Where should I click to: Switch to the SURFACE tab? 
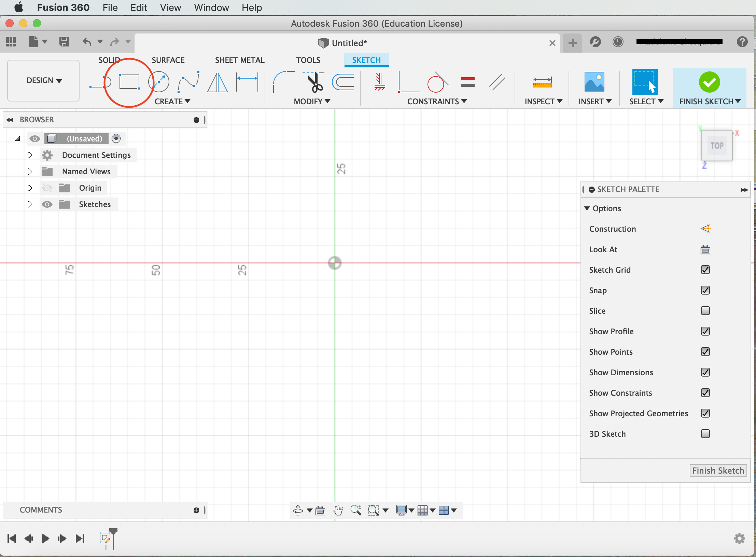[x=167, y=59]
